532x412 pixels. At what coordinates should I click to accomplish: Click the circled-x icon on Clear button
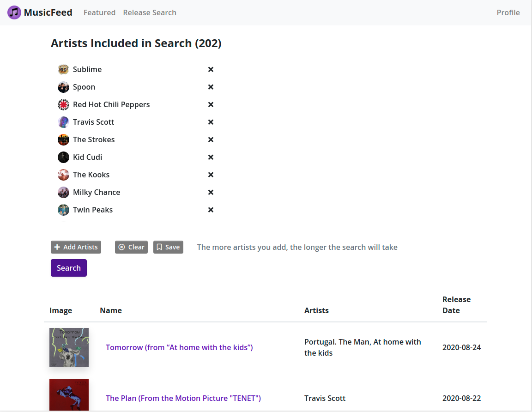click(121, 247)
